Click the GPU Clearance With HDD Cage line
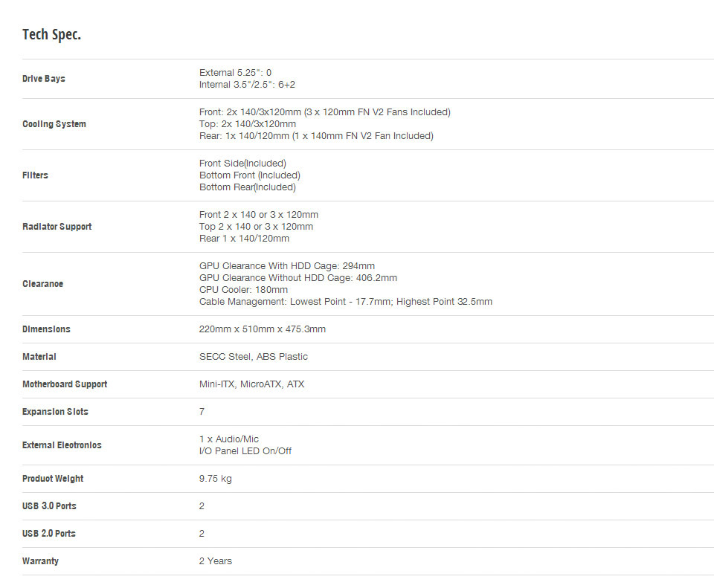Image resolution: width=714 pixels, height=588 pixels. [x=287, y=266]
